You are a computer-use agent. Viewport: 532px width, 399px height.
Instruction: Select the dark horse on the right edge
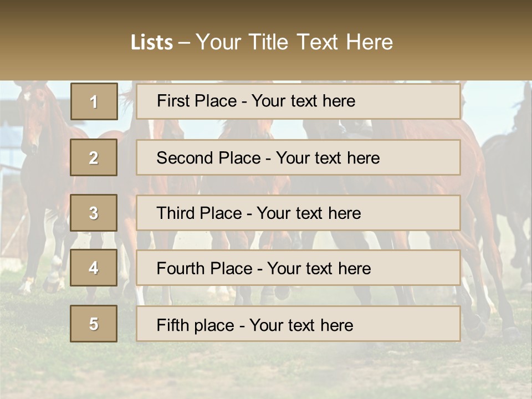click(x=507, y=166)
